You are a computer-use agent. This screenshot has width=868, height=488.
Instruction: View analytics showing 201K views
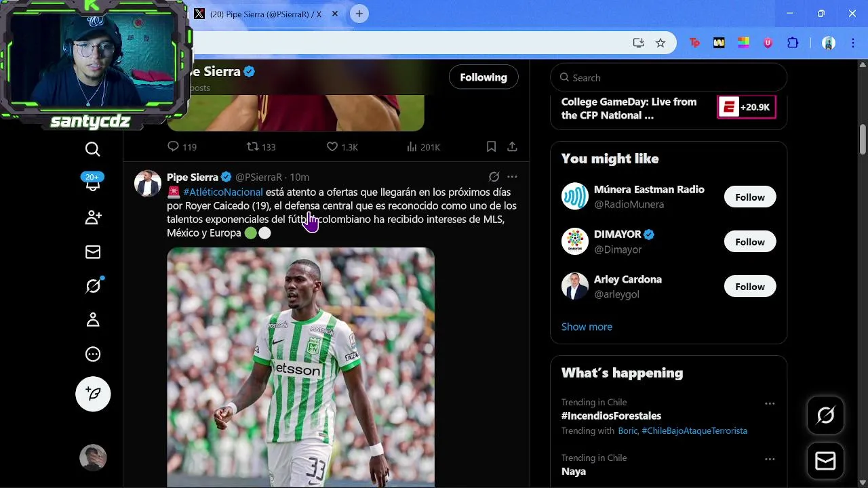[x=423, y=146]
